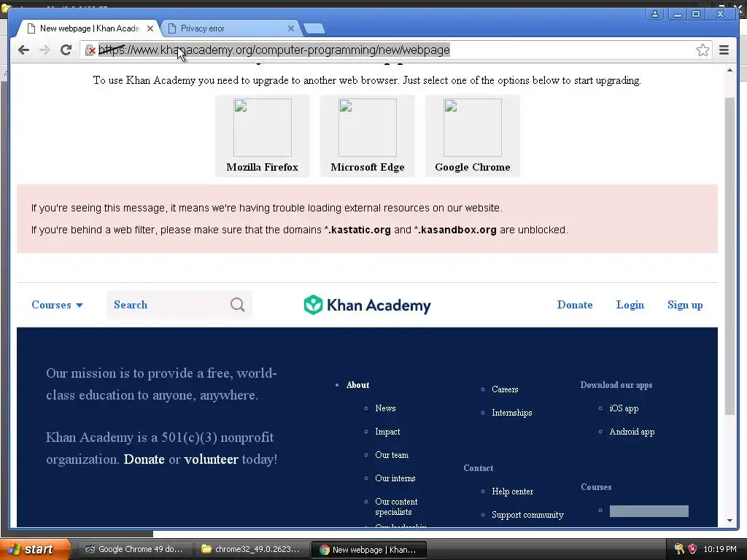Click the browser Forward arrow
The image size is (747, 560).
[44, 50]
